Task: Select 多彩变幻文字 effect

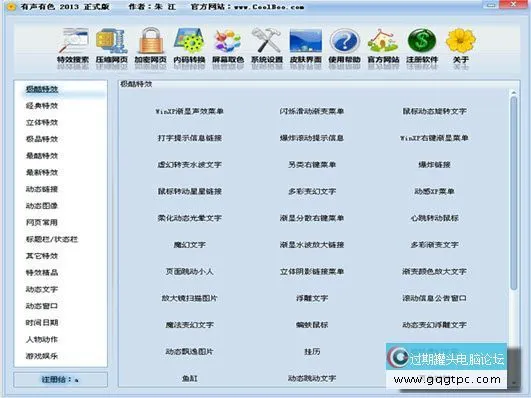Action: coord(312,191)
